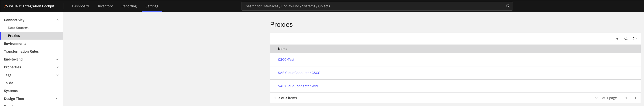The height and width of the screenshot is (106, 644).
Task: Open the table search icon
Action: pos(626,39)
